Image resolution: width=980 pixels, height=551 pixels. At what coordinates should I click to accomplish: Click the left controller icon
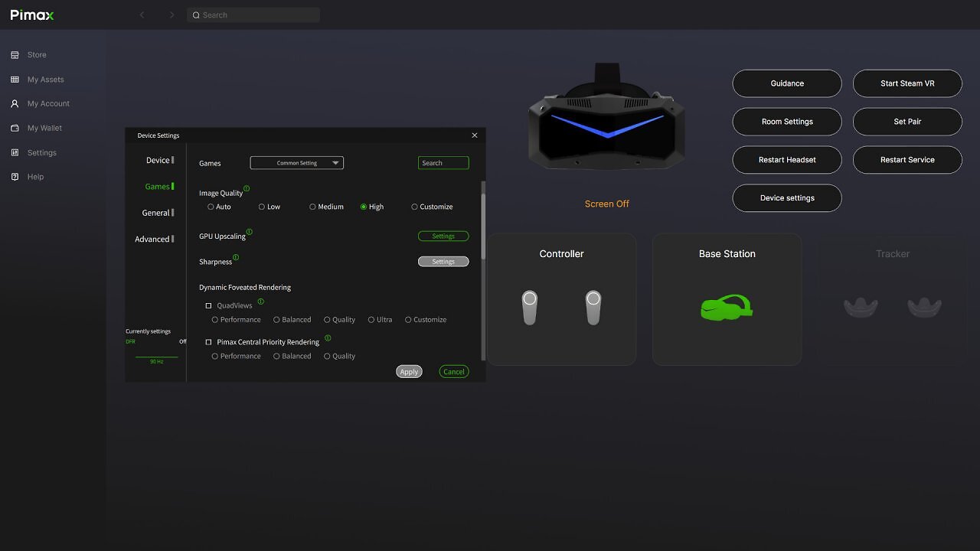pyautogui.click(x=529, y=307)
